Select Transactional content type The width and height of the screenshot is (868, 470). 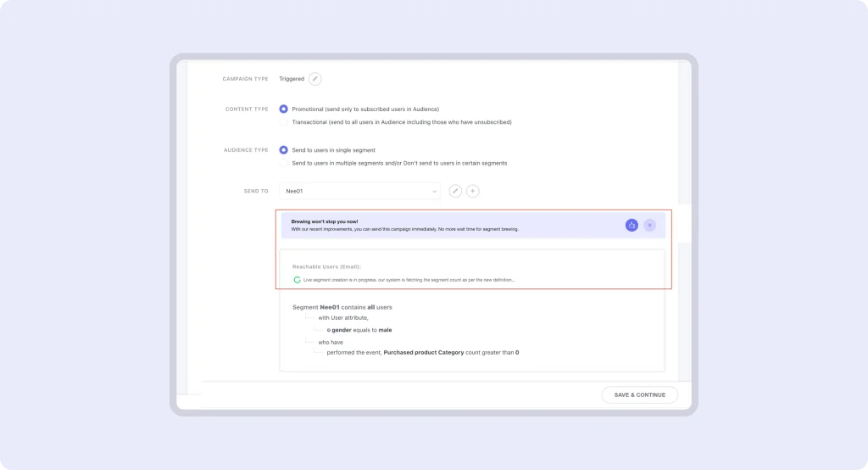(x=284, y=122)
